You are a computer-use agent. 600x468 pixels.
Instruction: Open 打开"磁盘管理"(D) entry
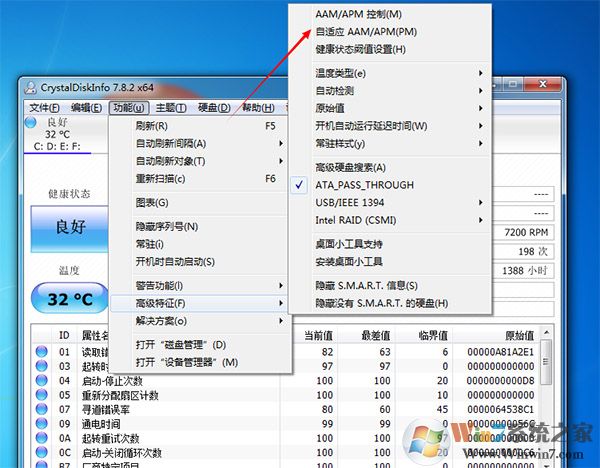coord(198,344)
